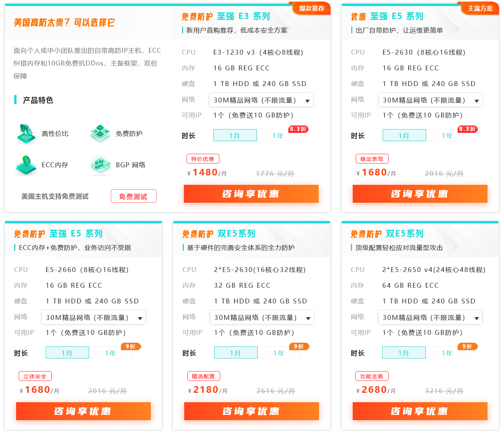Select 1年 duration for 2*E5-2650 v4 plan
The height and width of the screenshot is (434, 504).
click(x=447, y=353)
